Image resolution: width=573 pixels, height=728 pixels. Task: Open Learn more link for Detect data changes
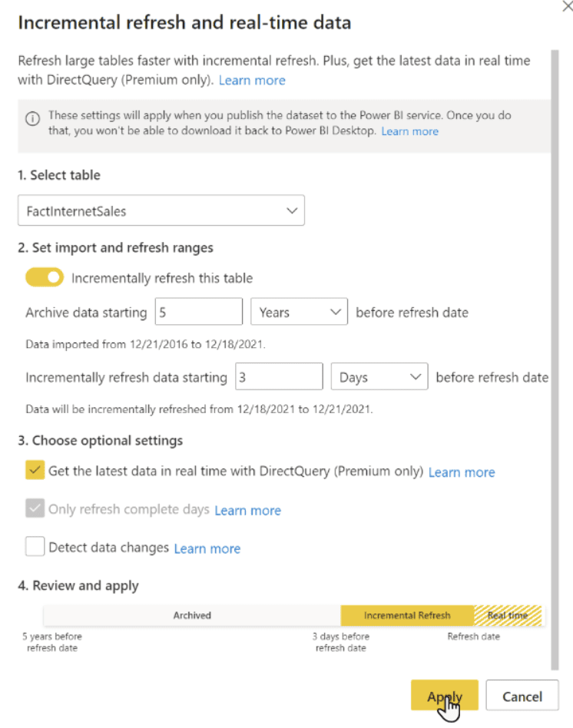[207, 548]
